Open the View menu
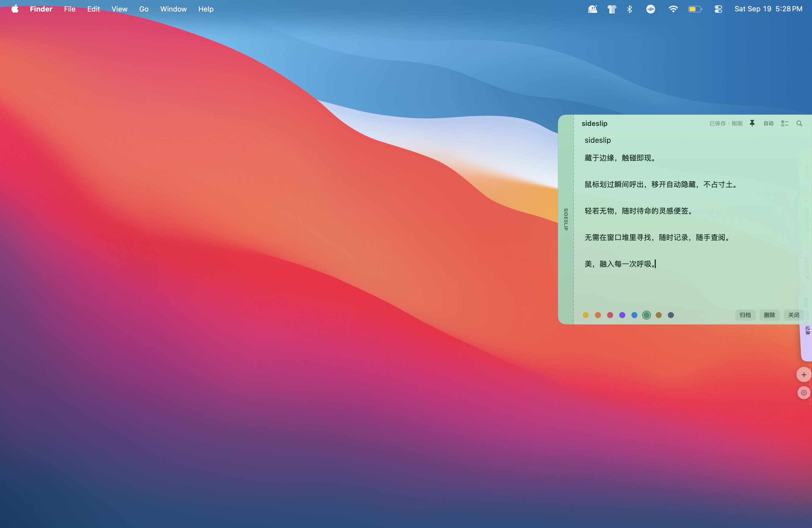Screen dimensions: 812x528 119,9
